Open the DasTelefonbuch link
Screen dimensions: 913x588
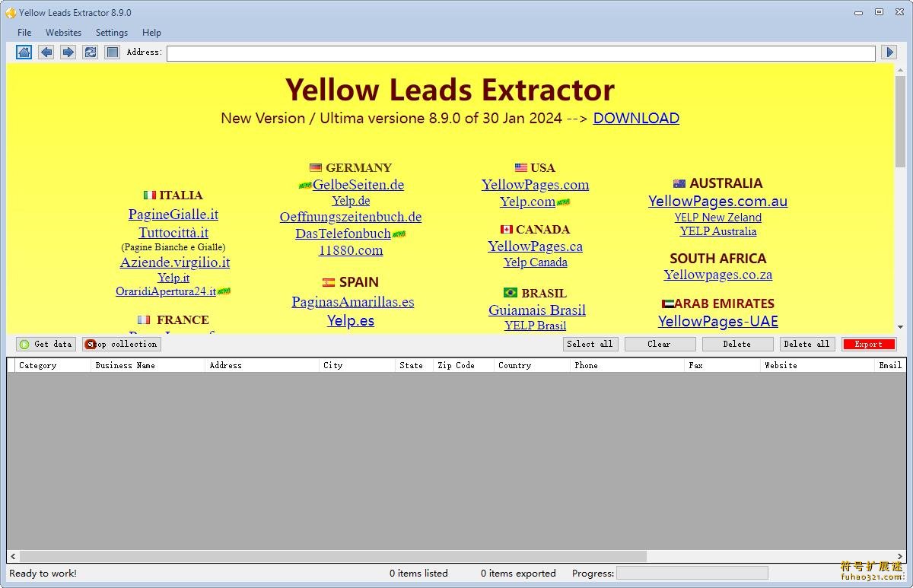point(343,234)
